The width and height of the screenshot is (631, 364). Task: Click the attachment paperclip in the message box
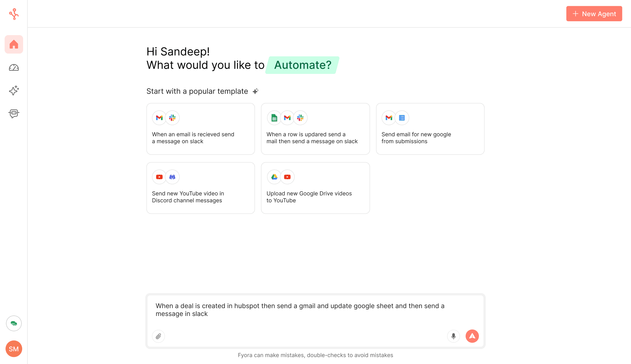point(158,336)
